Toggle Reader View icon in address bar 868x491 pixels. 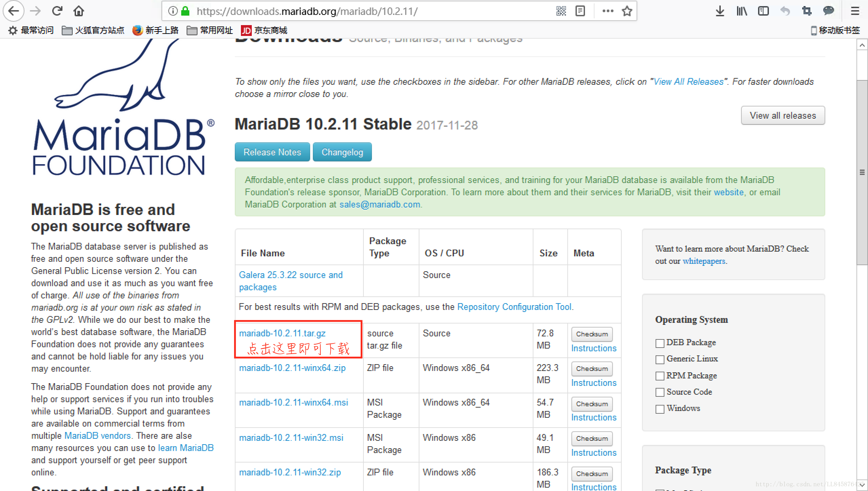[x=580, y=11]
